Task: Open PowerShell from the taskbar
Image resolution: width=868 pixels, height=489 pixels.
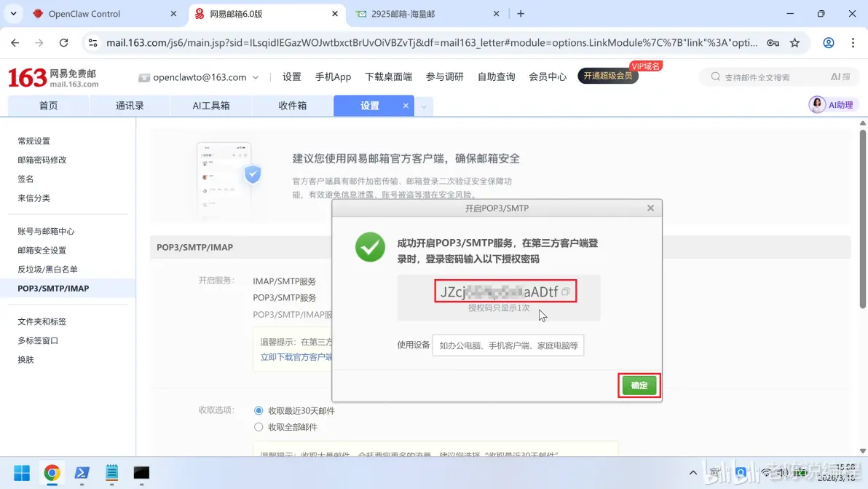Action: [x=82, y=473]
